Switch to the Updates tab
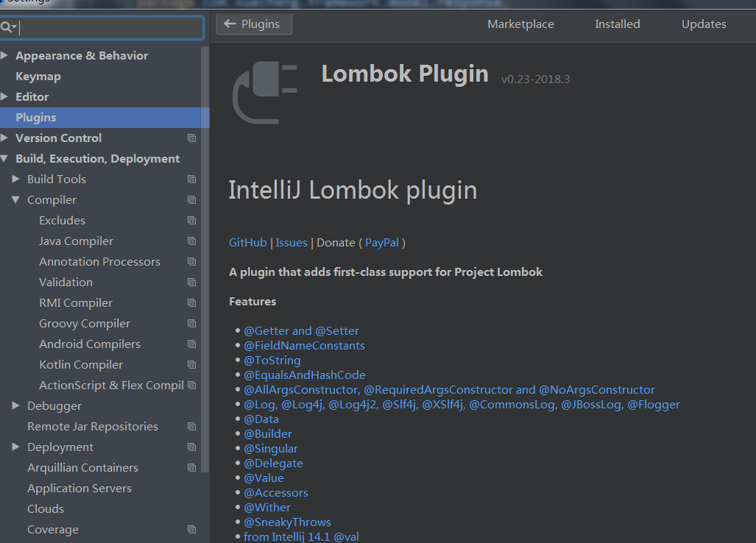Viewport: 756px width, 543px height. [x=704, y=24]
